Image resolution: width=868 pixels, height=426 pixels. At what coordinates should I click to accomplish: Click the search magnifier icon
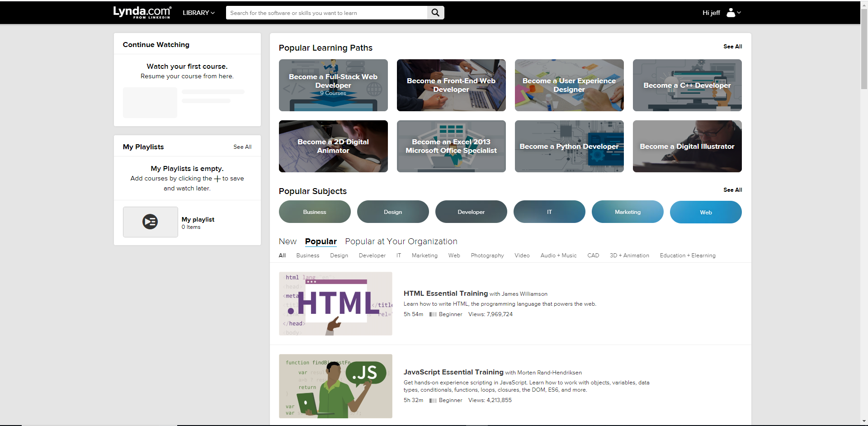coord(435,13)
